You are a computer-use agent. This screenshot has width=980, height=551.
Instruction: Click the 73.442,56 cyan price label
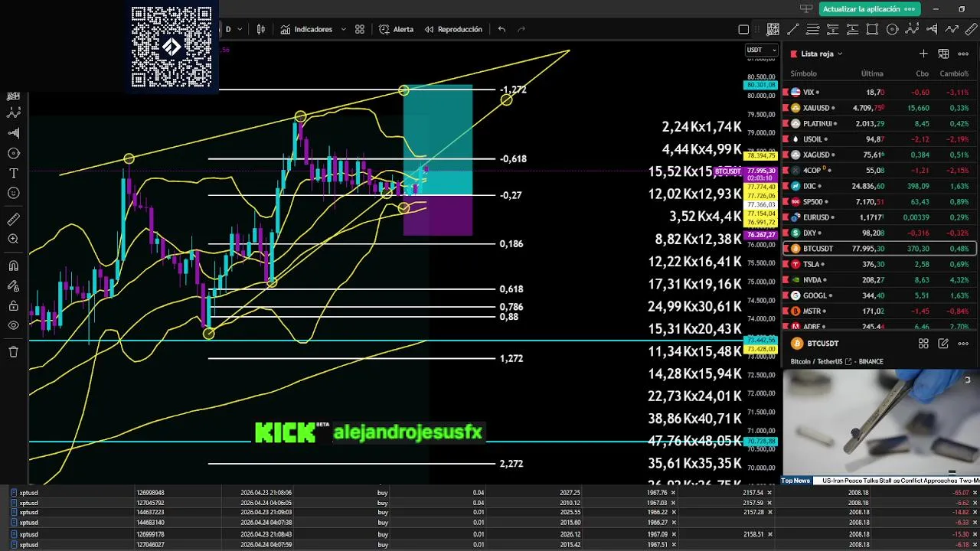(760, 340)
